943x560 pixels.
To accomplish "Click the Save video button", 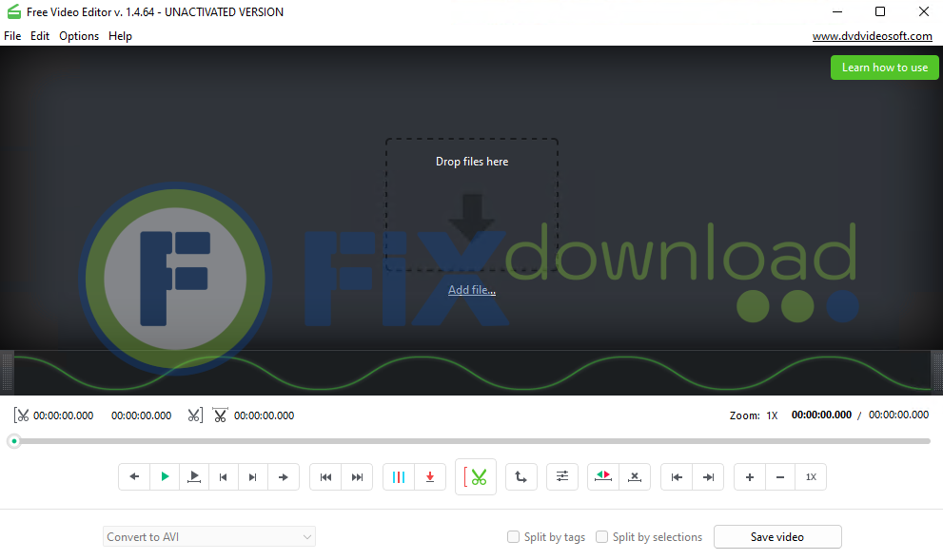I will [x=777, y=537].
